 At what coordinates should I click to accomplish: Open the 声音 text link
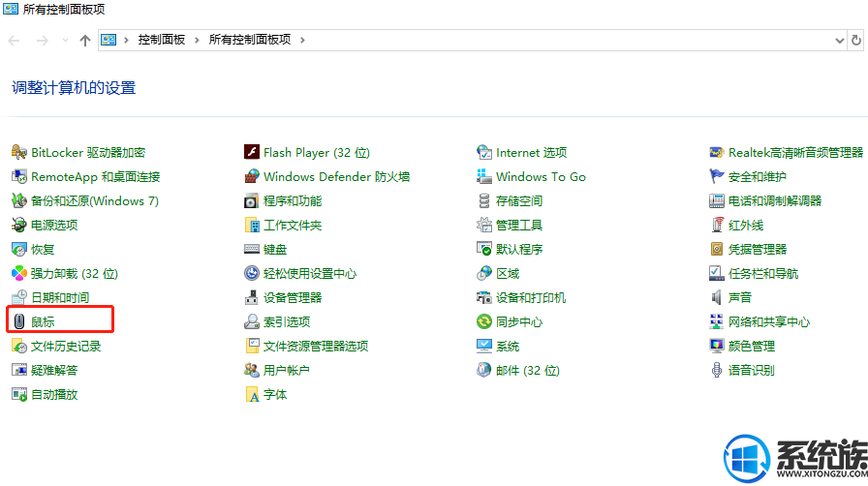tap(740, 298)
